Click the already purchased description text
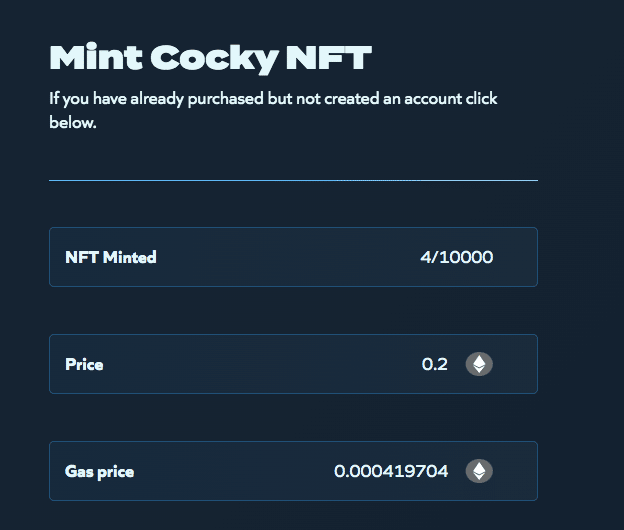 (273, 110)
